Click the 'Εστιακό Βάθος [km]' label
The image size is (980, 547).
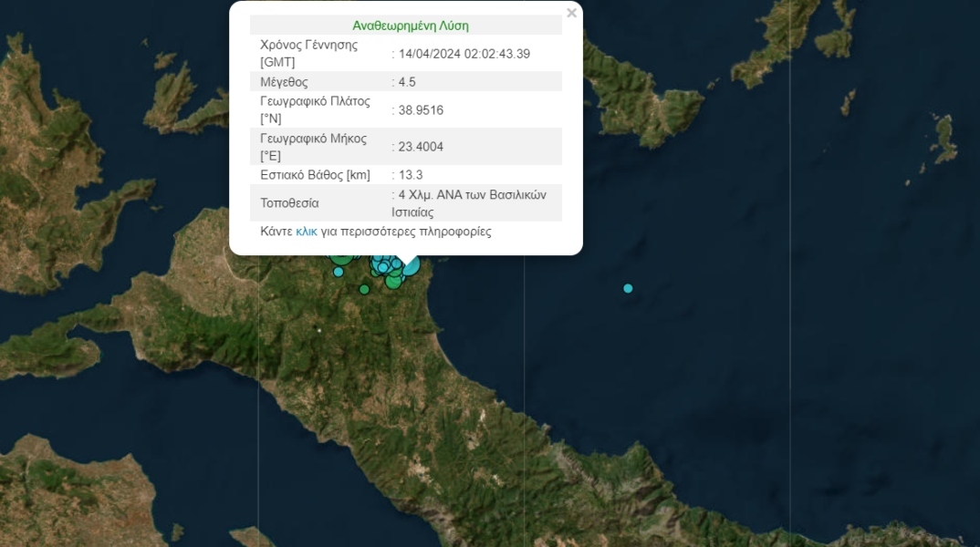click(315, 175)
